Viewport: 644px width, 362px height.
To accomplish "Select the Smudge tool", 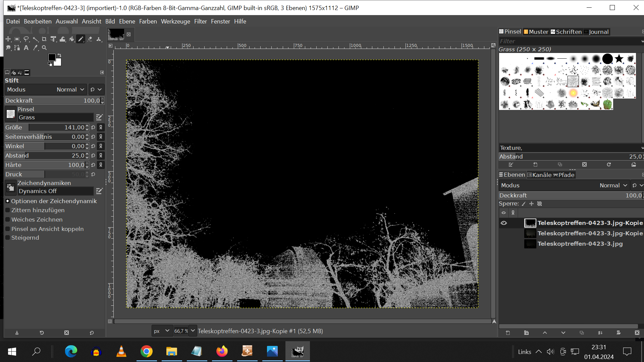I will coord(8,48).
